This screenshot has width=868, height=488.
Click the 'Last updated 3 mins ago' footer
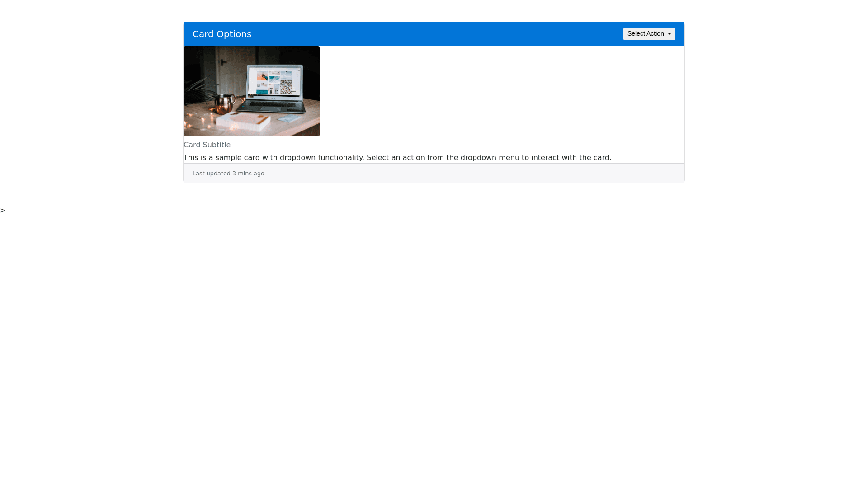point(228,174)
